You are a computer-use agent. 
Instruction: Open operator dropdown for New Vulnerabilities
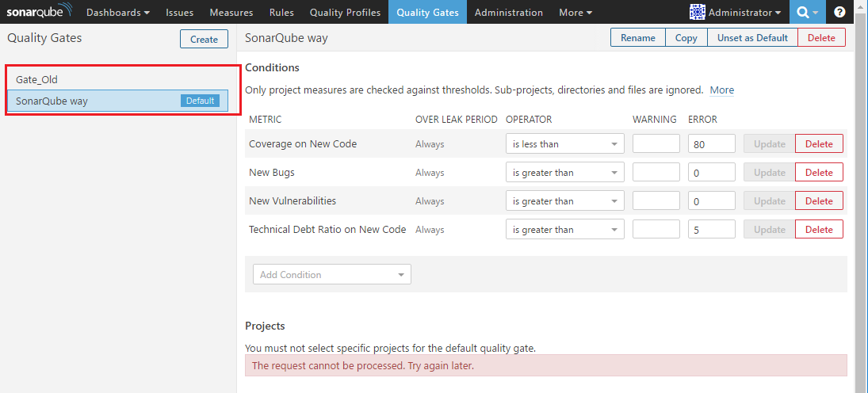pos(564,201)
